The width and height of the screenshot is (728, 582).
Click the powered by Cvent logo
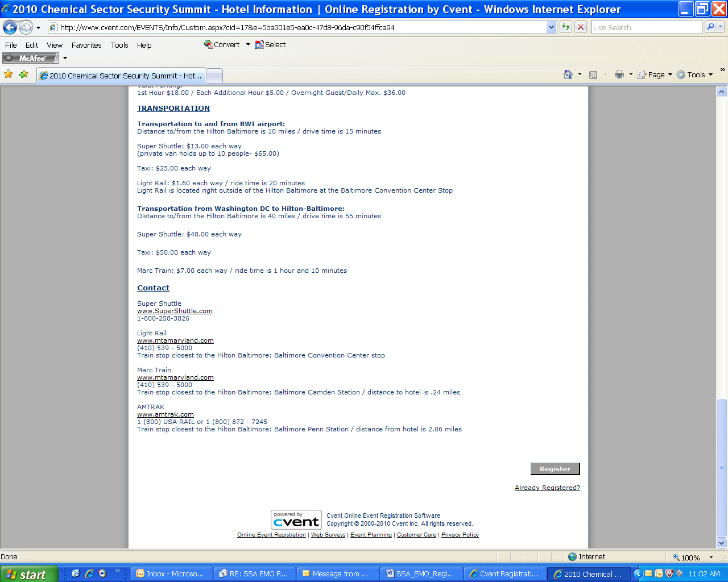296,520
